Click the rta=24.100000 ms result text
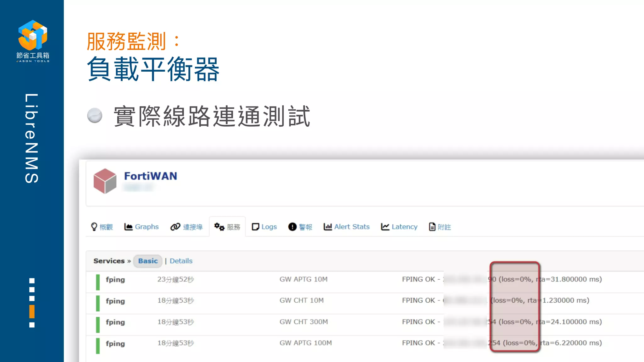Image resolution: width=644 pixels, height=362 pixels. [x=569, y=321]
